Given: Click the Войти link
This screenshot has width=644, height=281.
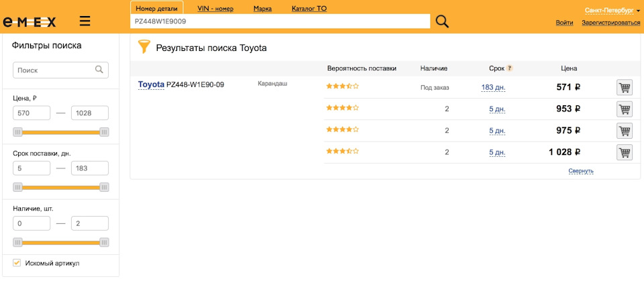Looking at the screenshot, I should [564, 23].
